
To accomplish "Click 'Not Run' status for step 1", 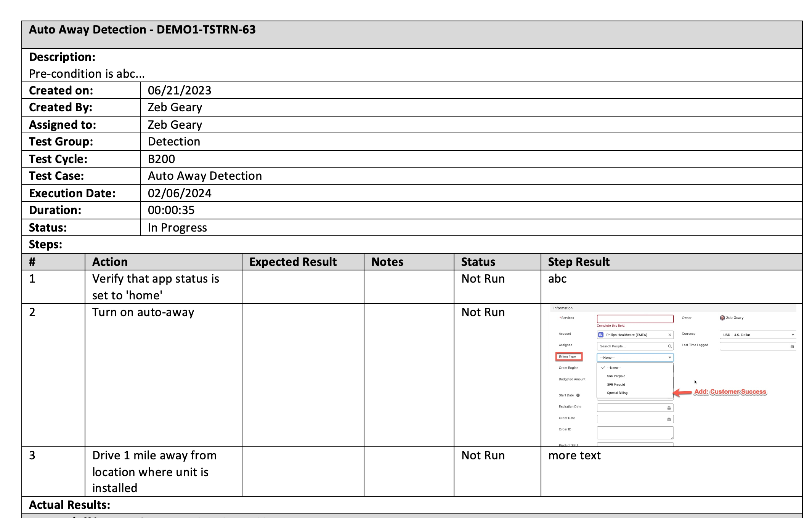I will [x=483, y=279].
